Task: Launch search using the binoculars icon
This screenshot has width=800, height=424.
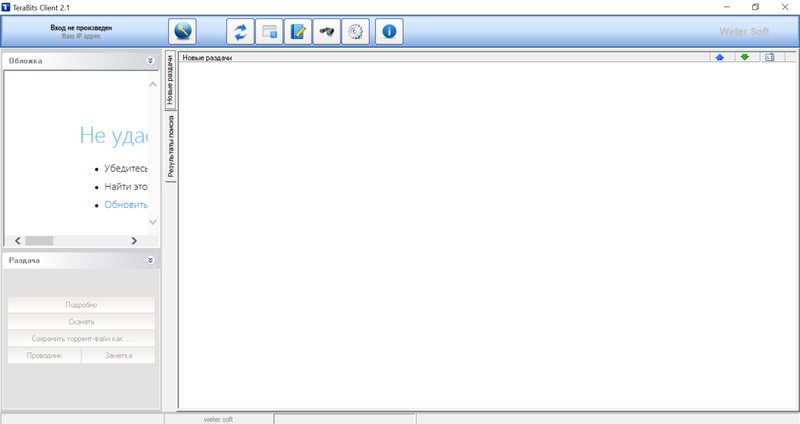Action: [326, 31]
